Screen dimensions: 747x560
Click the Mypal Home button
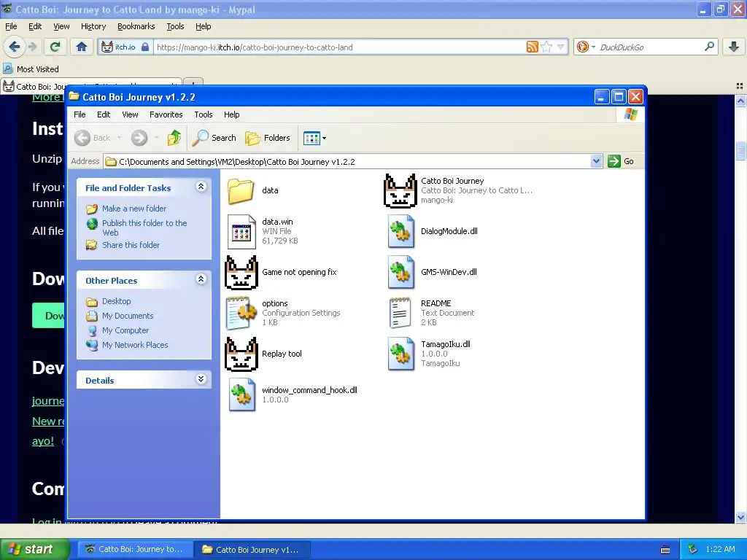[x=82, y=47]
